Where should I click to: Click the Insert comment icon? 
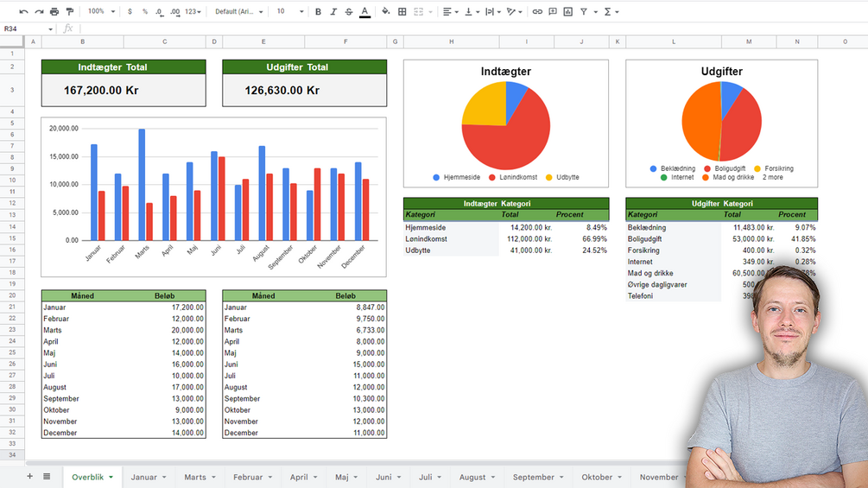[x=553, y=11]
